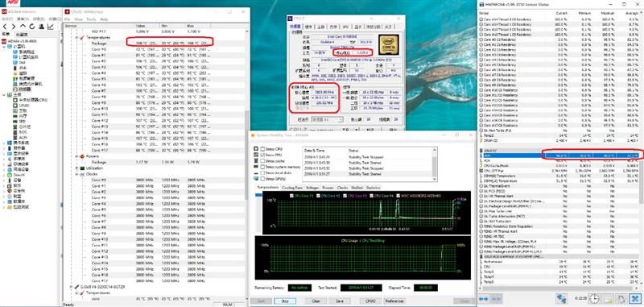Viewport: 644px width, 307px height.
Task: Select ACPI in the AIDA64 tree
Action: tap(23, 138)
